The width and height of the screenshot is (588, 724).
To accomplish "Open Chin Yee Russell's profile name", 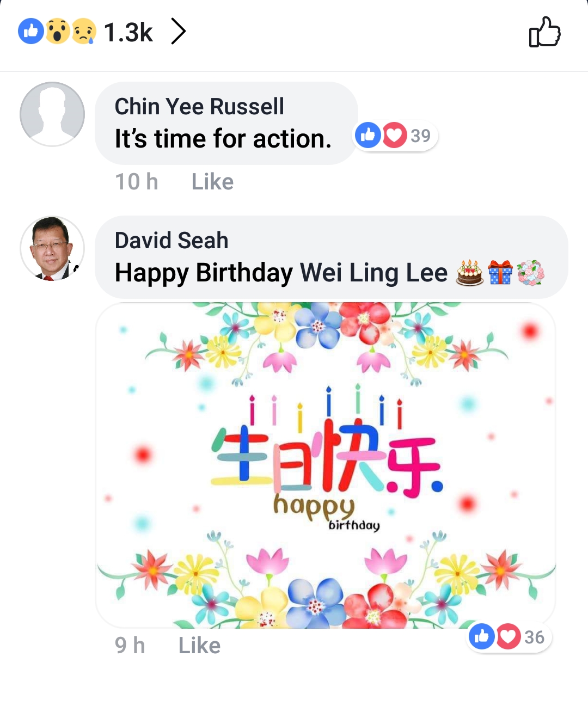I will coord(199,106).
